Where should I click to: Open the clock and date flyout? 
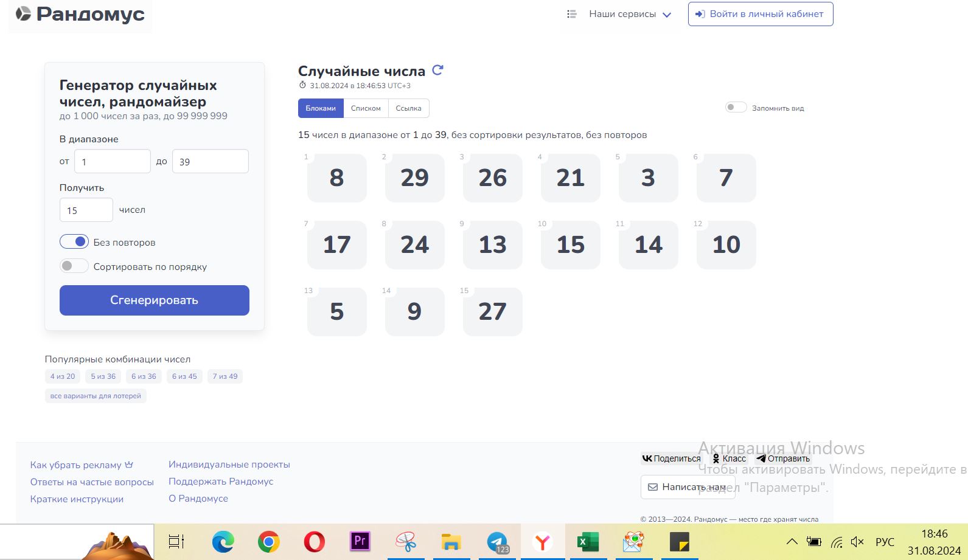935,542
